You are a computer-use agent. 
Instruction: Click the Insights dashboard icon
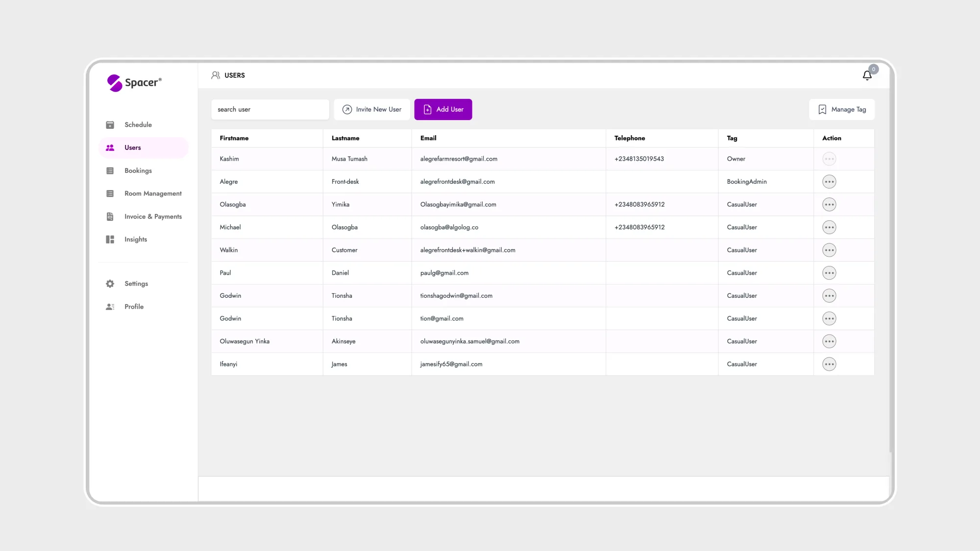click(x=110, y=240)
